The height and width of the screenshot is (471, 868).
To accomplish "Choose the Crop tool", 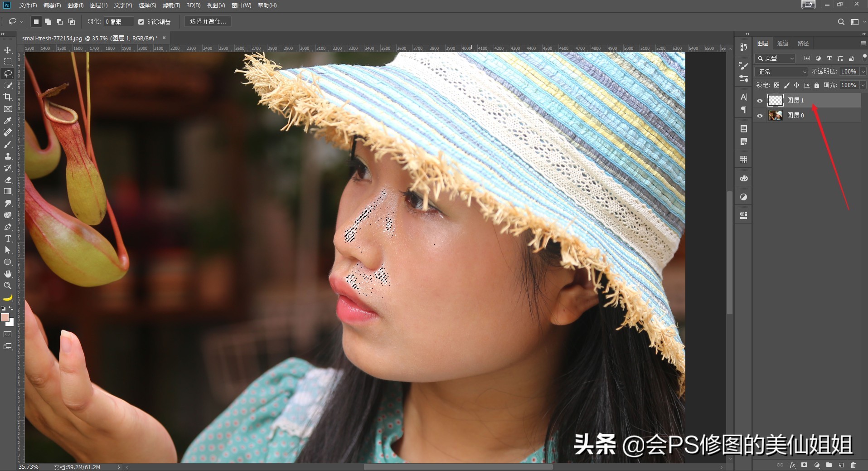I will (x=7, y=97).
